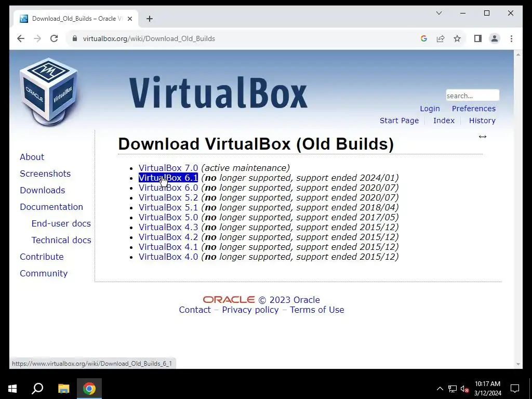Click the scrollbar down arrow
Viewport: 532px width, 399px height.
point(518,364)
